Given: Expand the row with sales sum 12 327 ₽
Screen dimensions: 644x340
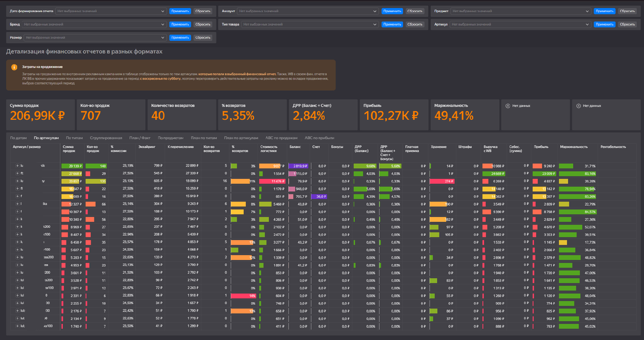Looking at the screenshot, I should click(17, 204).
